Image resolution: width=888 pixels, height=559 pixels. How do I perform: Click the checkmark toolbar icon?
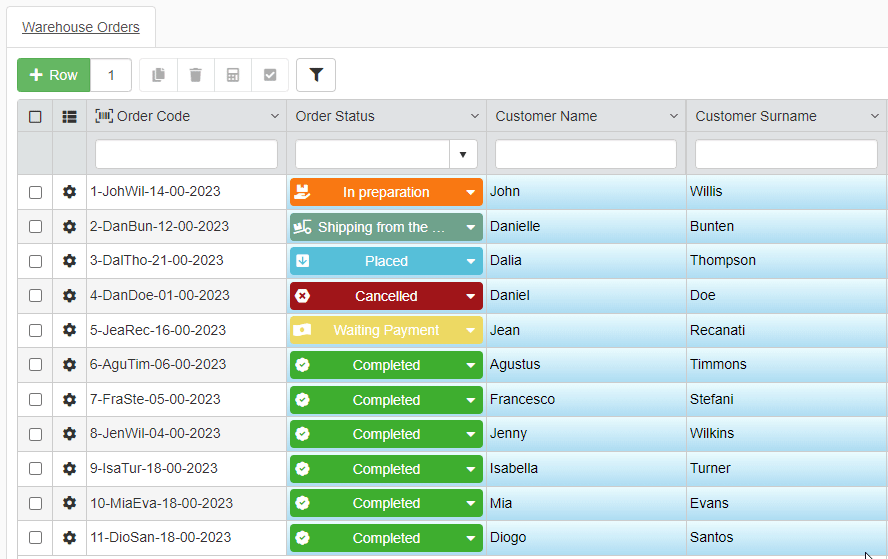pyautogui.click(x=270, y=75)
